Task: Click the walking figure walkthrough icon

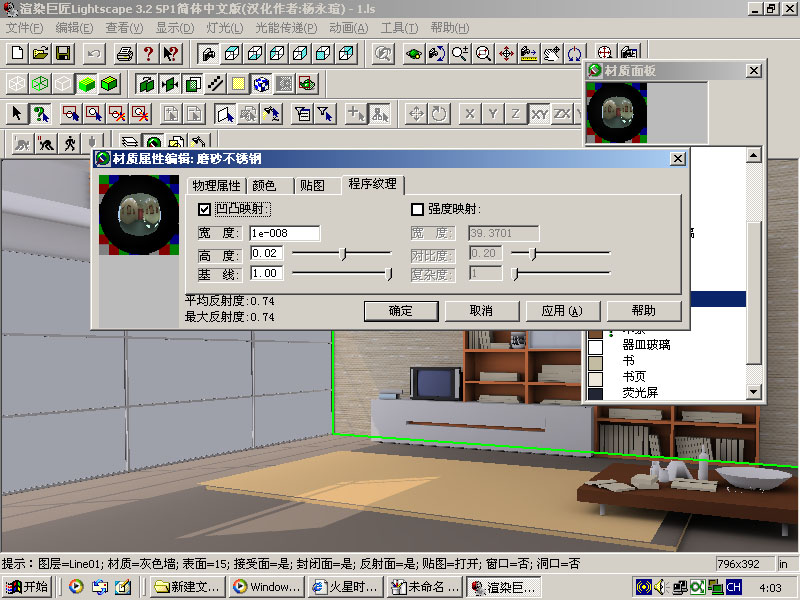Action: [70, 144]
